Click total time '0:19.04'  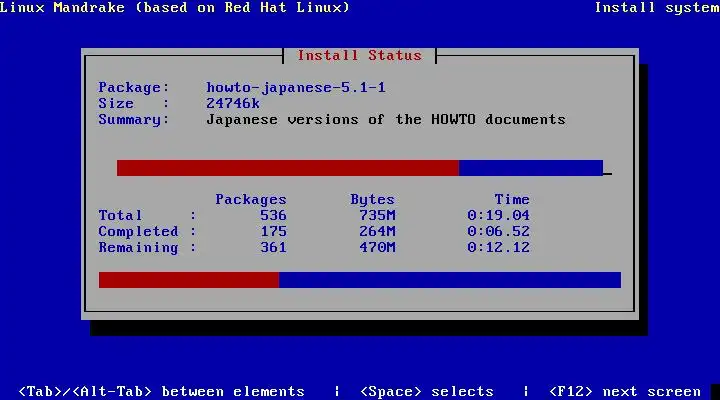(x=499, y=215)
